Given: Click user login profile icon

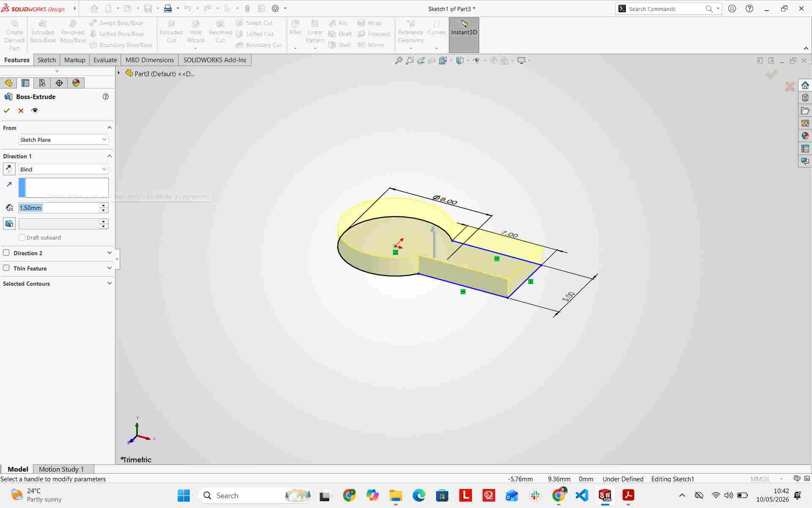Looking at the screenshot, I should 732,8.
